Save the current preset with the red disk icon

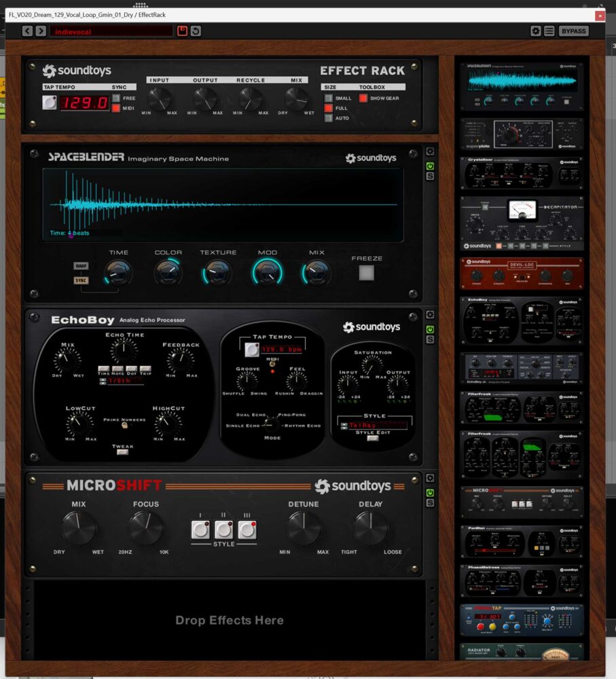point(182,31)
